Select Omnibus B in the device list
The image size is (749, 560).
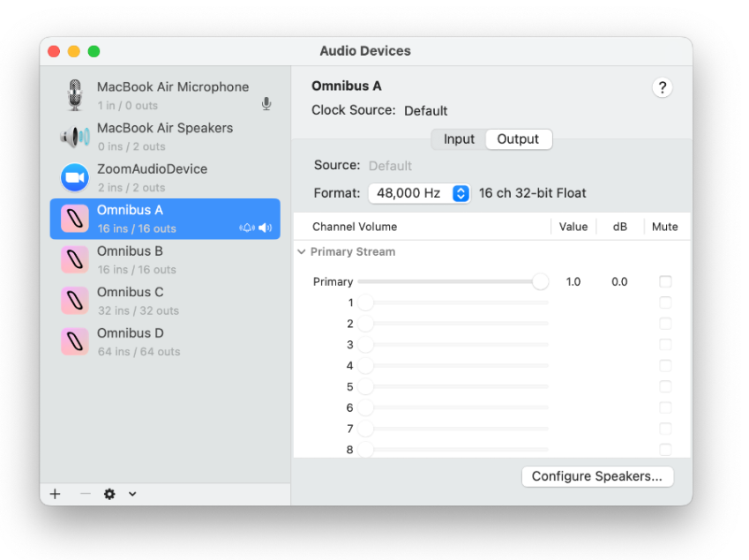pos(165,259)
